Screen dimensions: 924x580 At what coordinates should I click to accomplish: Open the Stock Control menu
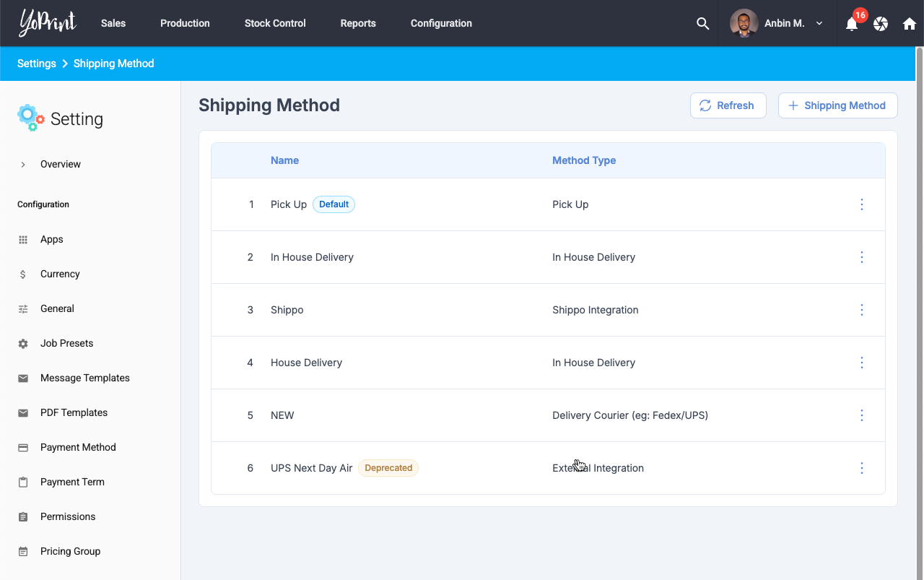pyautogui.click(x=275, y=23)
